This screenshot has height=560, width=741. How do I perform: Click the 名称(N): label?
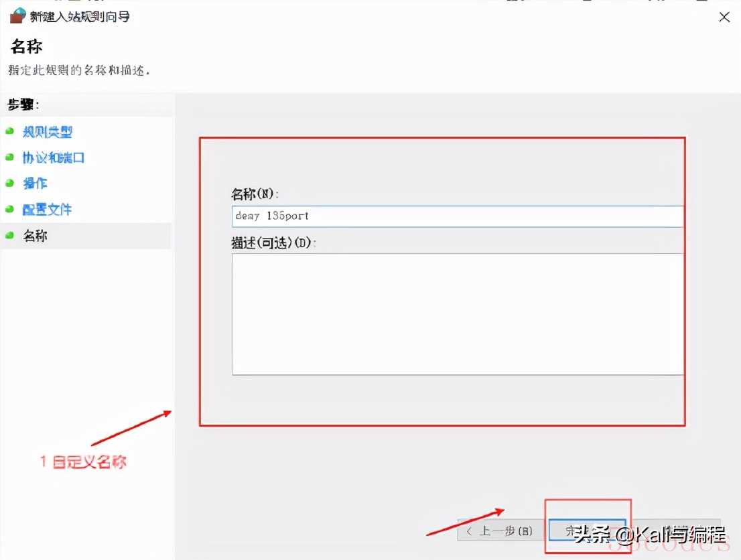[x=255, y=194]
